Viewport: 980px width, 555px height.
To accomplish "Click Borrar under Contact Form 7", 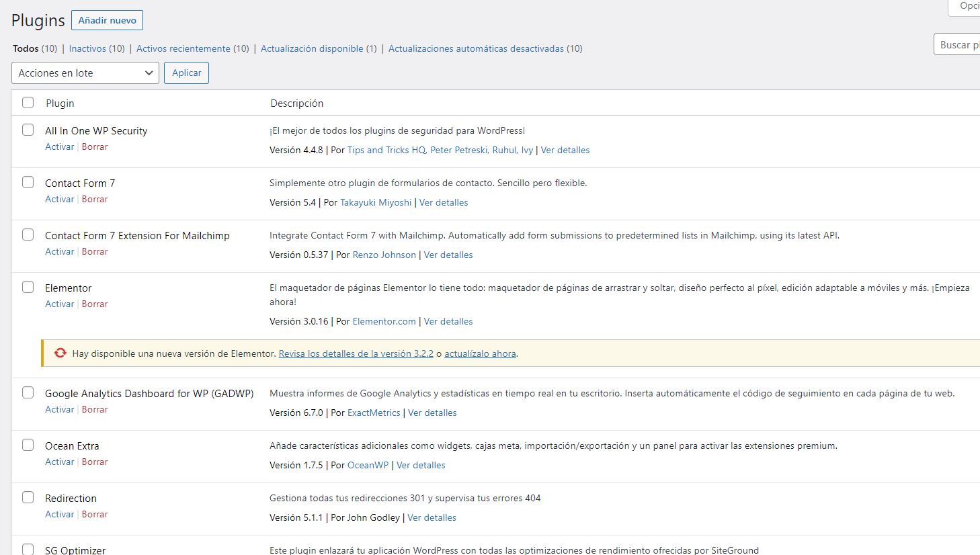I will click(95, 199).
